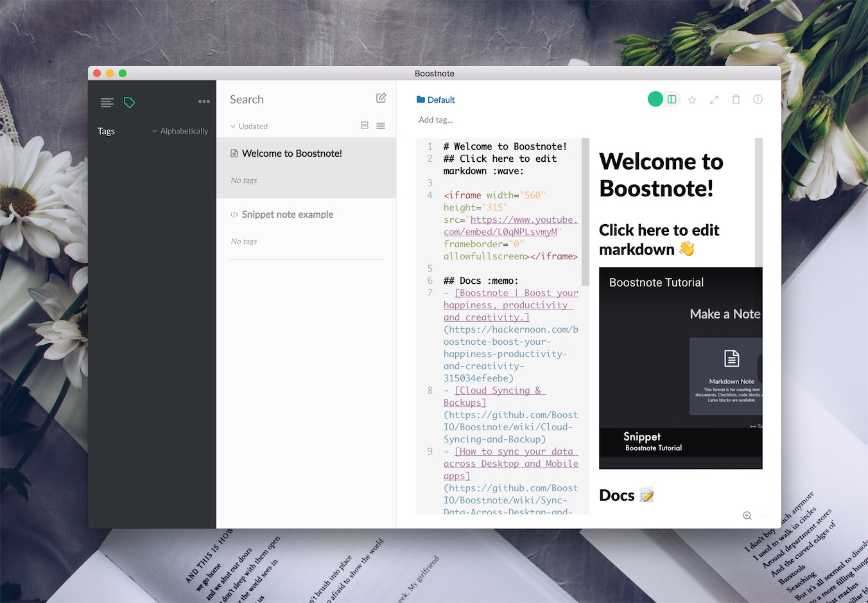Click Boostnote happiness productivity link in editor
The height and width of the screenshot is (603, 868).
point(511,305)
